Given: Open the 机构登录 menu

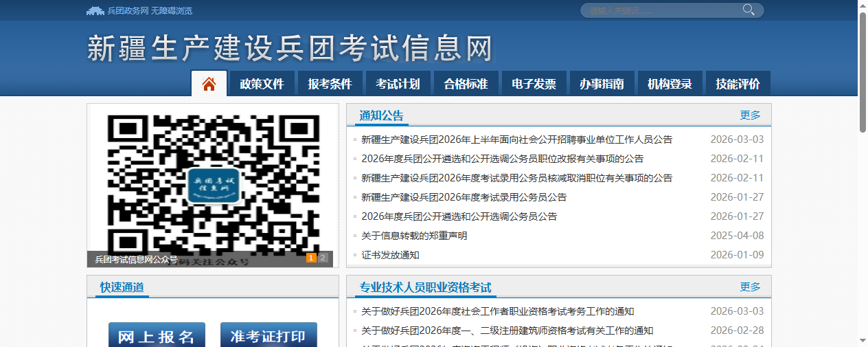Looking at the screenshot, I should pyautogui.click(x=670, y=84).
